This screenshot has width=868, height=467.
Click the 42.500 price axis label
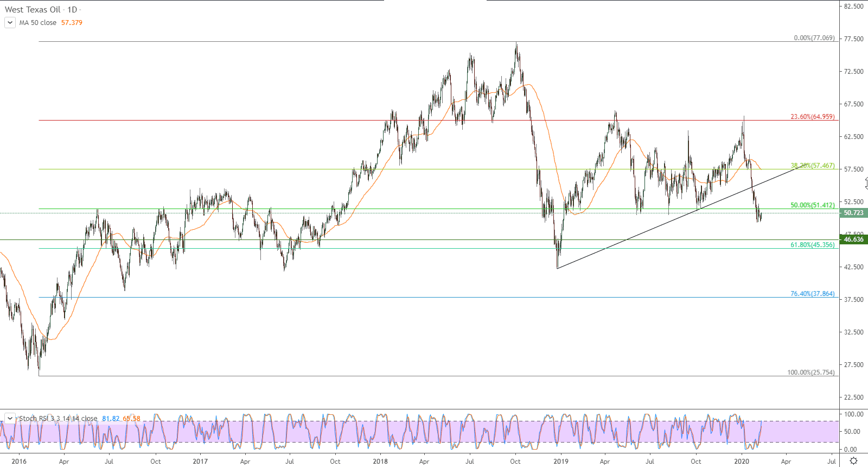pos(853,267)
